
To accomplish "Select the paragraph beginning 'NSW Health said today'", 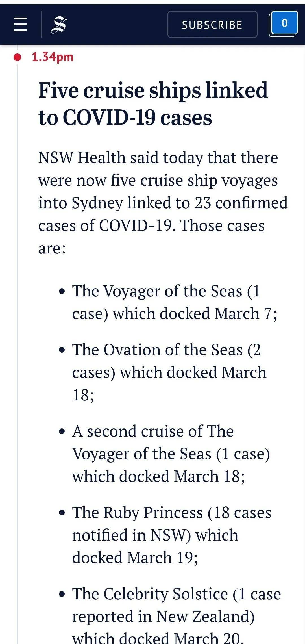I will [x=163, y=203].
